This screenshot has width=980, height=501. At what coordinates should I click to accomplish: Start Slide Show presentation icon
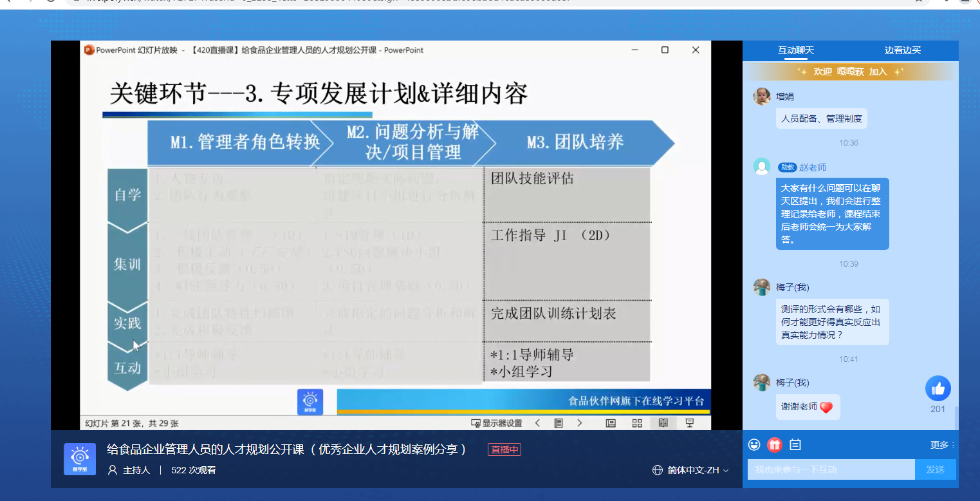click(690, 423)
